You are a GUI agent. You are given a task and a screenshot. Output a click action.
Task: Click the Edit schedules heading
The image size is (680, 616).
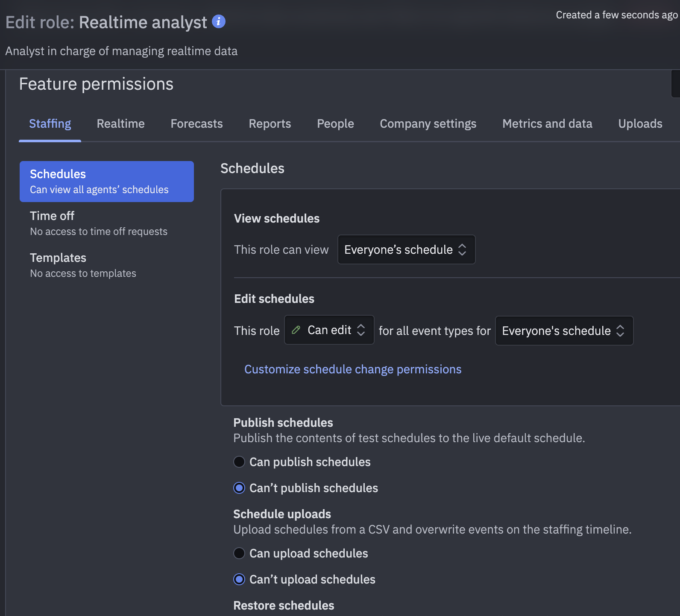(x=274, y=299)
